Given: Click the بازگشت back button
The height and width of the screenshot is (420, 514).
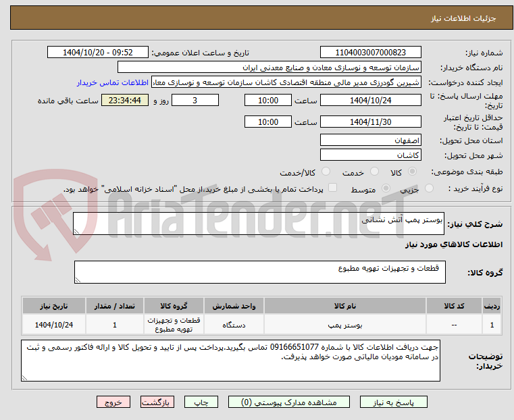Looking at the screenshot, I should [157, 402].
